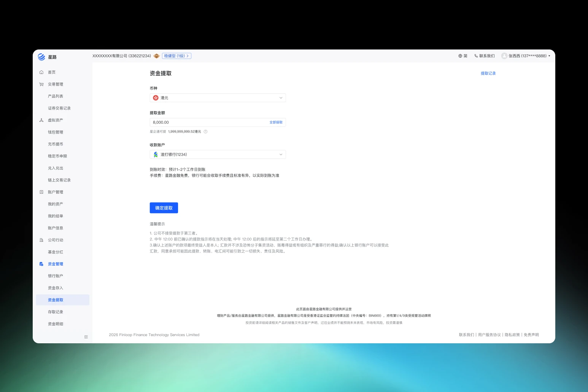Open 我的资产 in sidebar
Image resolution: width=588 pixels, height=392 pixels.
[x=56, y=204]
